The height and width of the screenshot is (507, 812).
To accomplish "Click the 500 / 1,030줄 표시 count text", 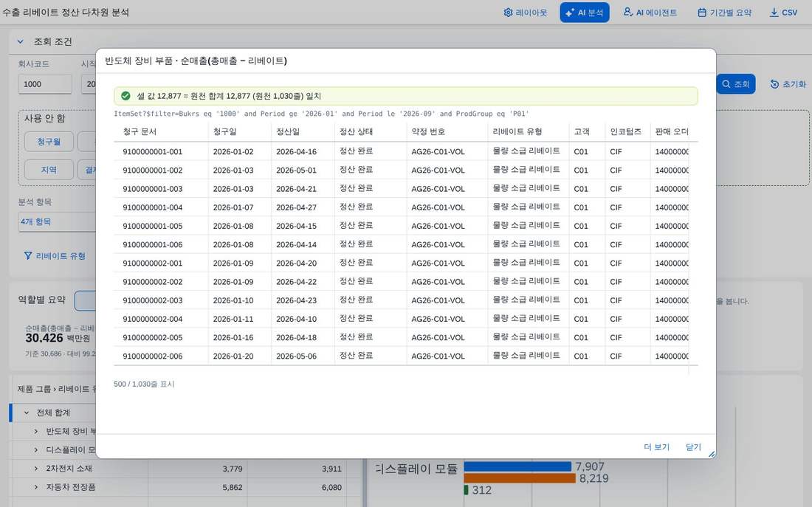I will tap(144, 384).
